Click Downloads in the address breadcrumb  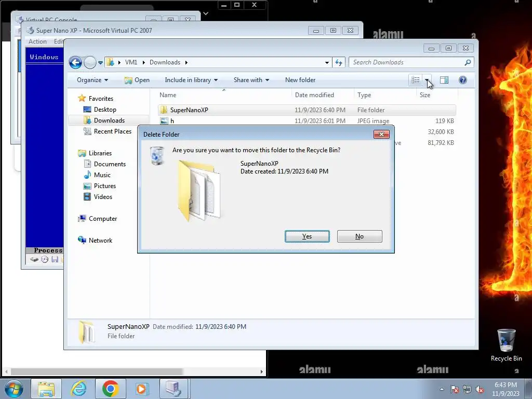click(165, 62)
